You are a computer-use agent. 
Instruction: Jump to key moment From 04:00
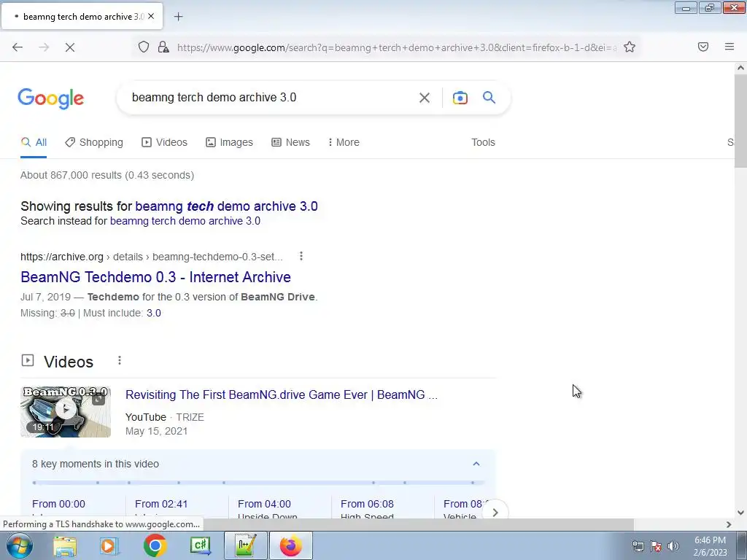(264, 504)
